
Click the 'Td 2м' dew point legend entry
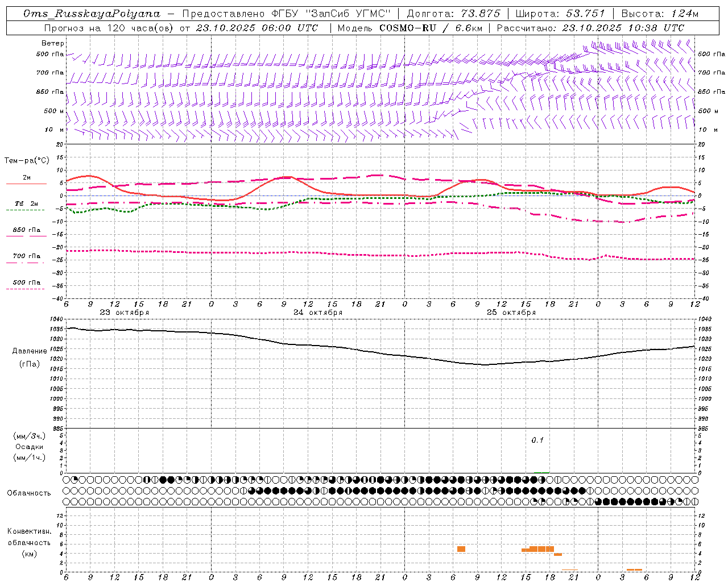pyautogui.click(x=27, y=203)
